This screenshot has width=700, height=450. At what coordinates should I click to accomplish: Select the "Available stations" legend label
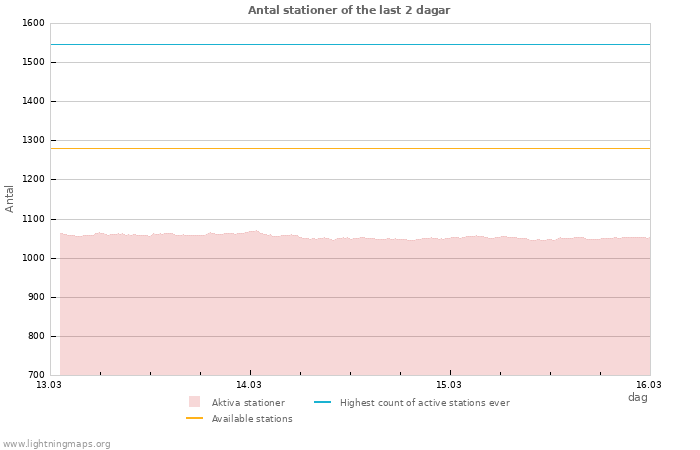pyautogui.click(x=252, y=419)
